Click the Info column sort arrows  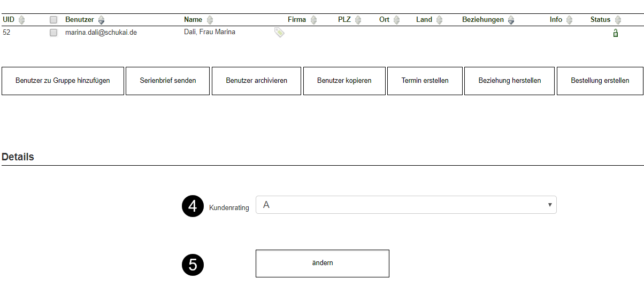[569, 20]
